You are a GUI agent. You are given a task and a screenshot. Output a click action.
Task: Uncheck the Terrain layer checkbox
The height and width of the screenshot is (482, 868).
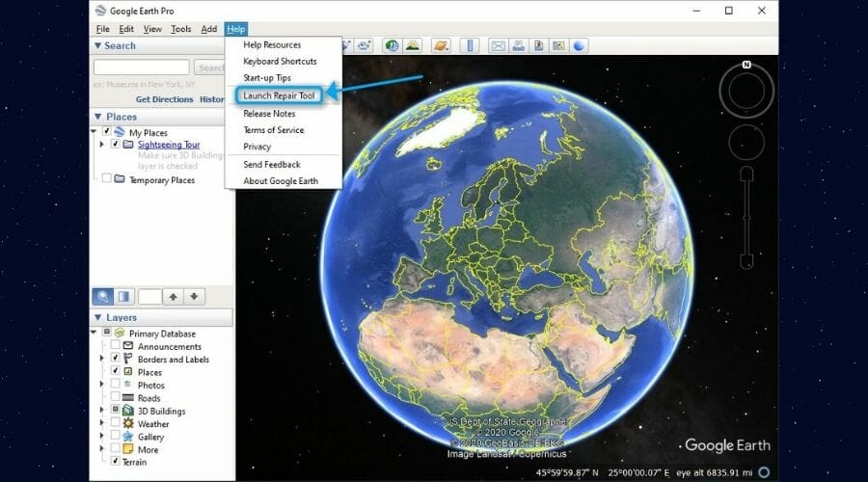(115, 461)
